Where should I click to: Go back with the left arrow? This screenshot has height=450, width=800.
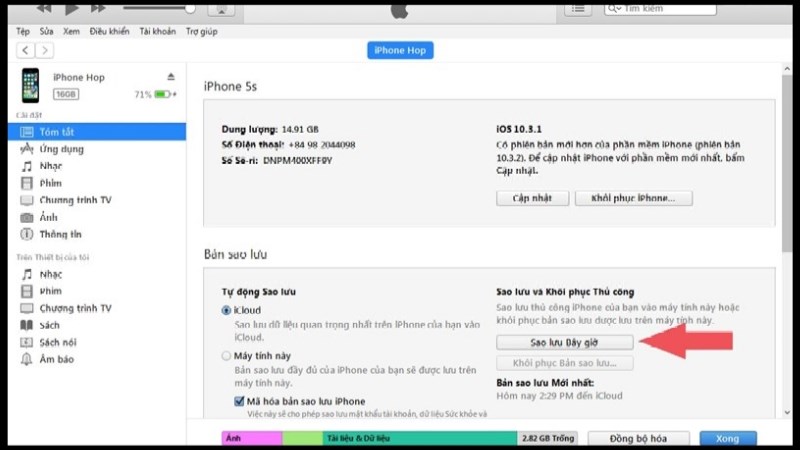tap(26, 51)
